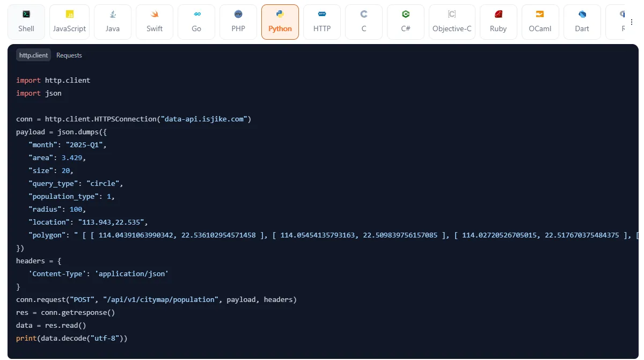Click the "import json" line

(39, 93)
